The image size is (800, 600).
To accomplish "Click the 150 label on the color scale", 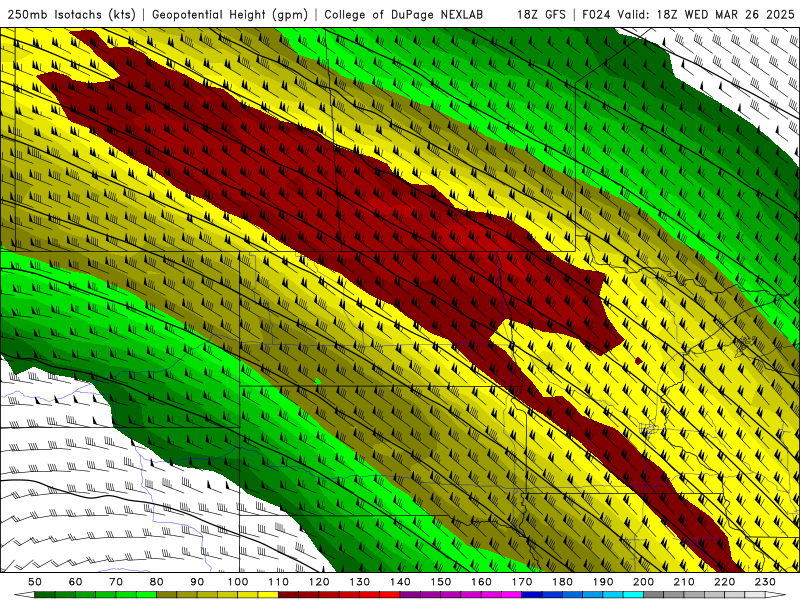I will click(x=441, y=582).
